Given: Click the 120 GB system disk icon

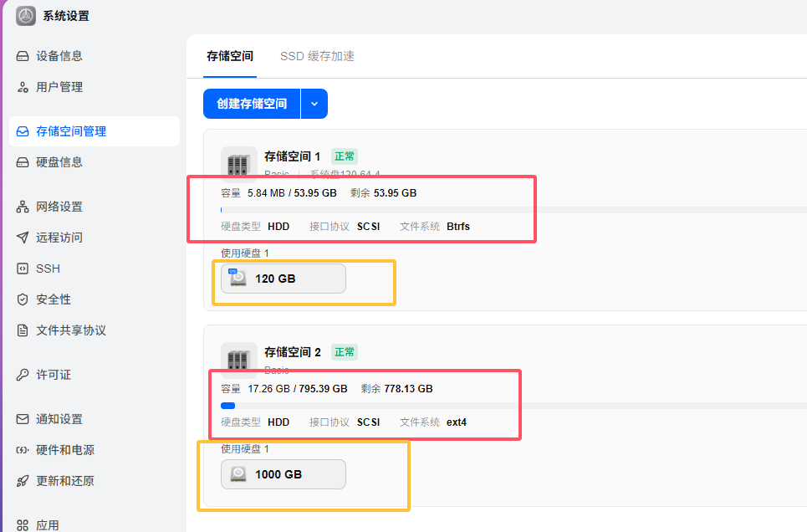Looking at the screenshot, I should point(238,278).
